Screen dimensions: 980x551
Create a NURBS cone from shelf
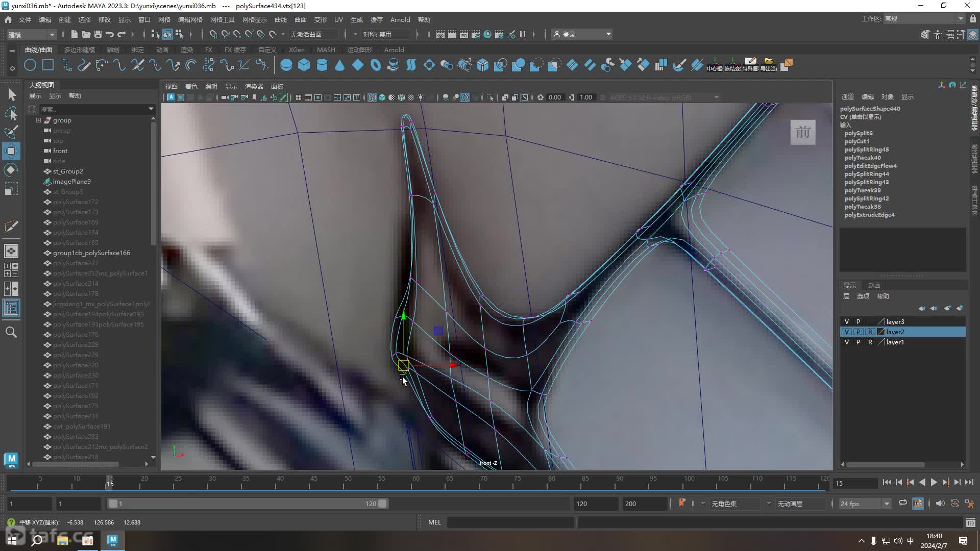coord(339,65)
